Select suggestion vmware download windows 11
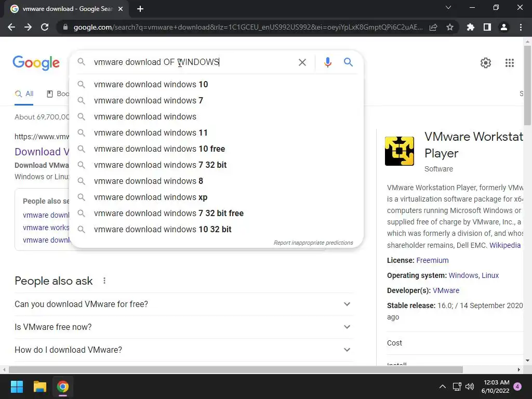 [x=216, y=132]
